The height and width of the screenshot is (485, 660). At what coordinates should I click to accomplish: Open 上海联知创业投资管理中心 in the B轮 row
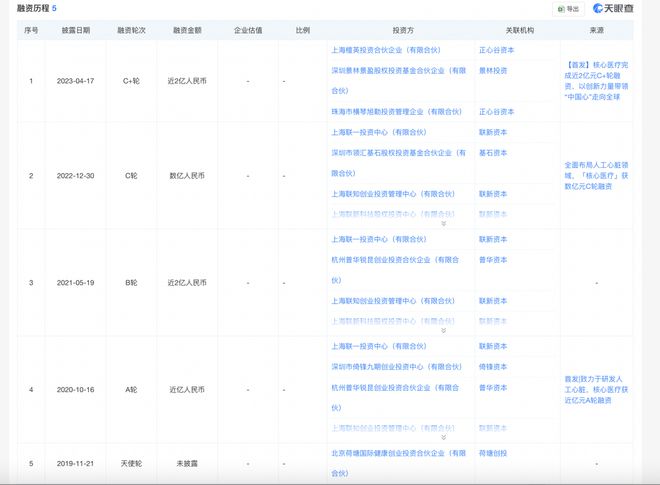[x=393, y=301]
